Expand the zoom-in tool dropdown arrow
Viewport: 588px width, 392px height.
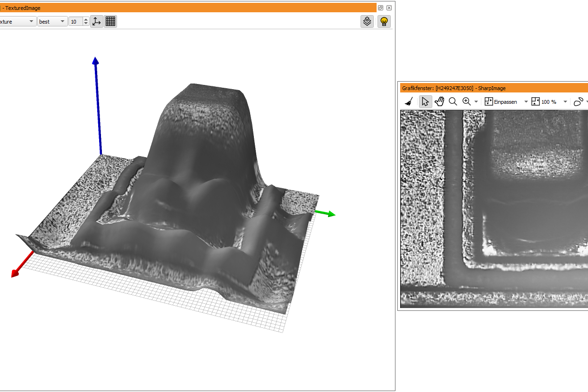[476, 102]
